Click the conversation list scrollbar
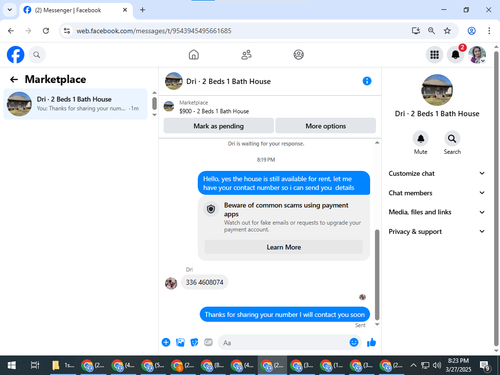Image resolution: width=500 pixels, height=375 pixels. [154, 103]
